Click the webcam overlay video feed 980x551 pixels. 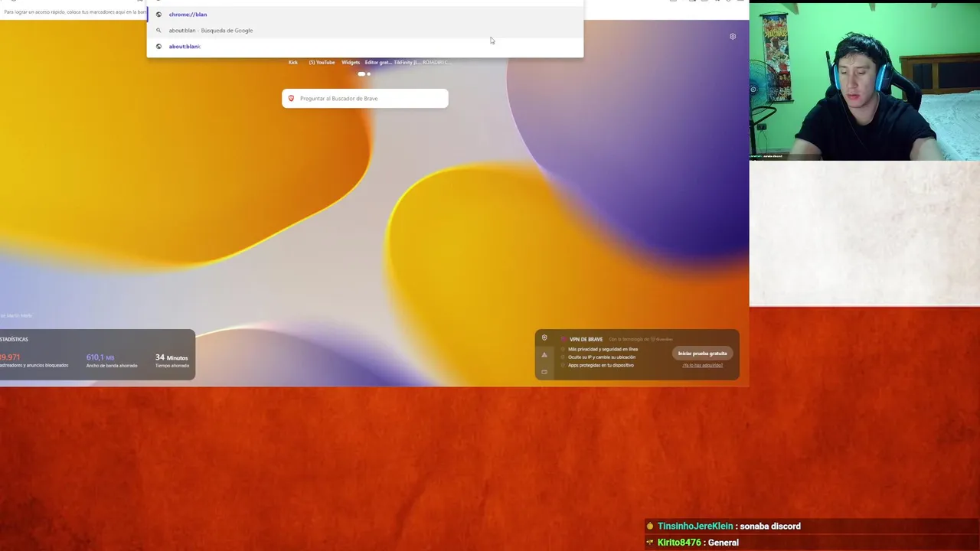tap(864, 80)
